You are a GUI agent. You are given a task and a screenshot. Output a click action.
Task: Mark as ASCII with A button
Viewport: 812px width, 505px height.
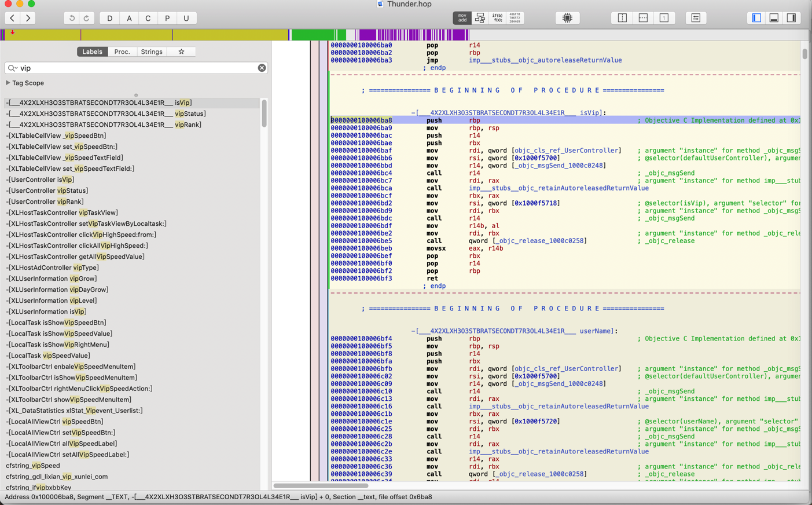click(129, 19)
